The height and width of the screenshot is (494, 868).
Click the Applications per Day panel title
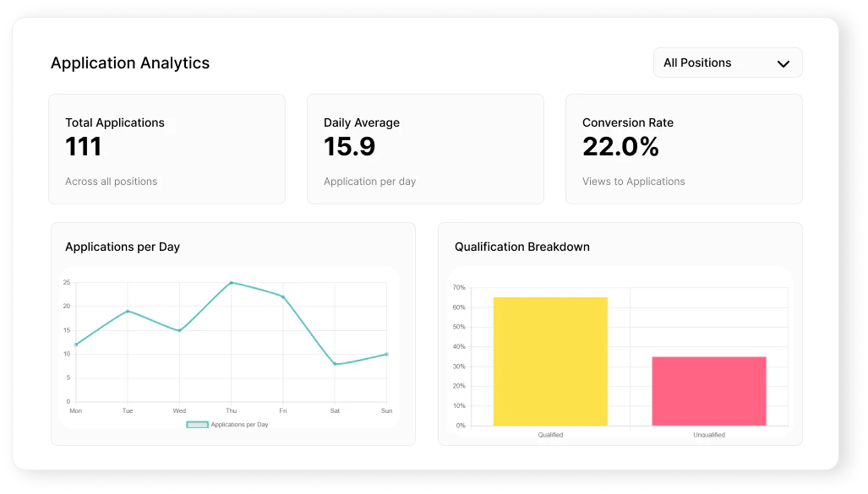tap(125, 247)
